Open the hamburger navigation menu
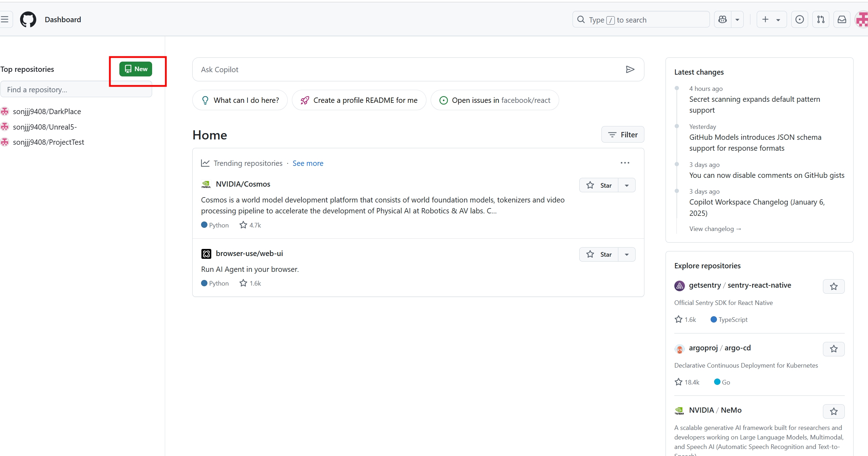Image resolution: width=868 pixels, height=456 pixels. [x=5, y=19]
